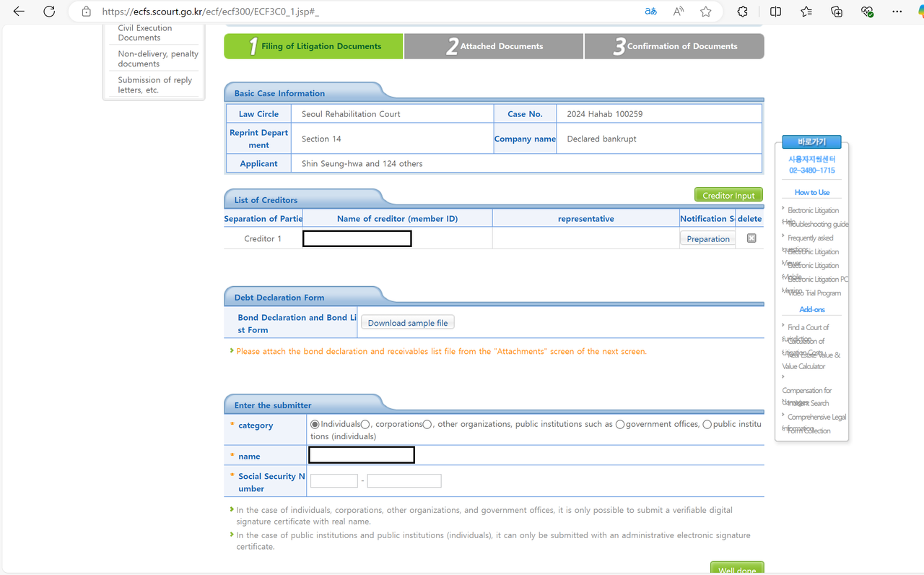
Task: Open Civil Execution Documents sidebar link
Action: (145, 33)
